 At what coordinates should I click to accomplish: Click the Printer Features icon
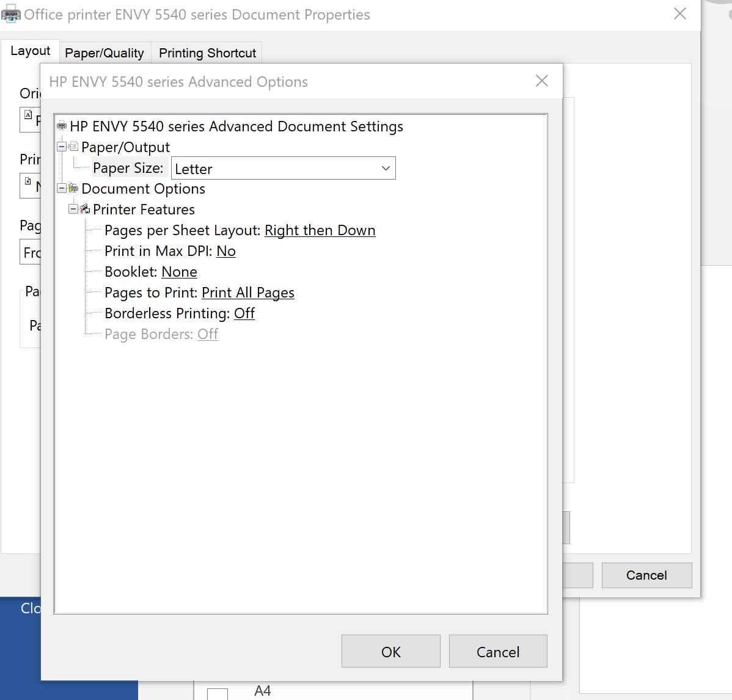coord(85,209)
